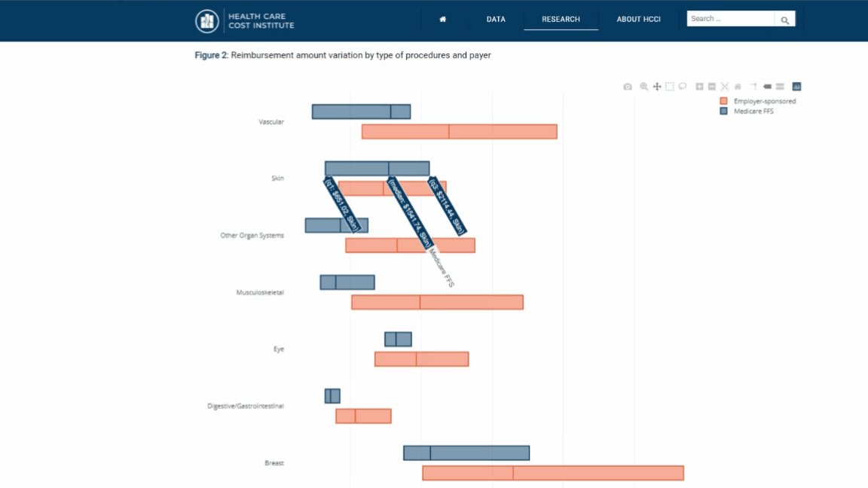Image resolution: width=868 pixels, height=488 pixels.
Task: Click the Plotly logo icon in modebar
Action: tap(796, 87)
